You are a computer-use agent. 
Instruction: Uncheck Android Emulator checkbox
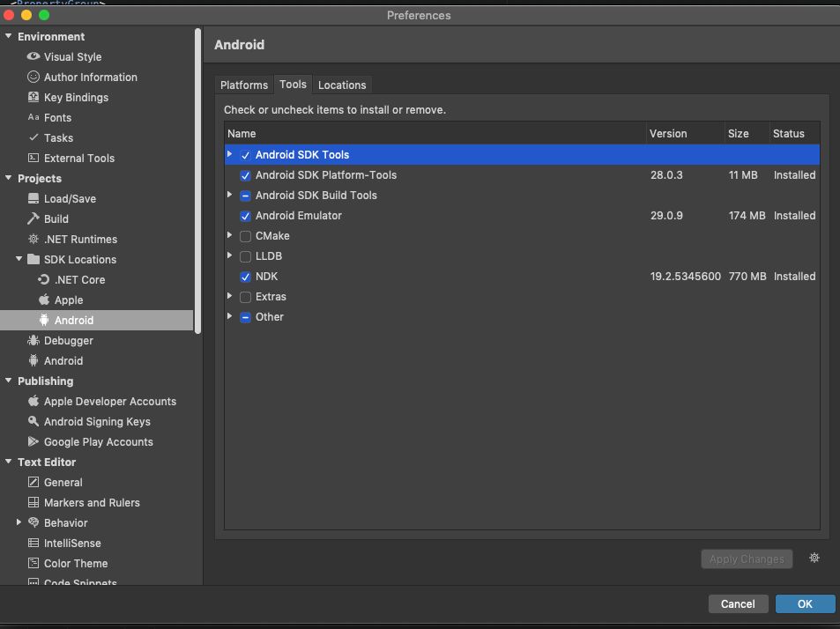pyautogui.click(x=245, y=216)
